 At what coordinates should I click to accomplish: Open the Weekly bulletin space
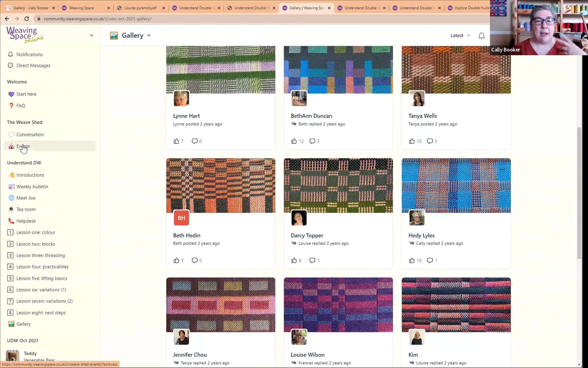(x=50, y=187)
